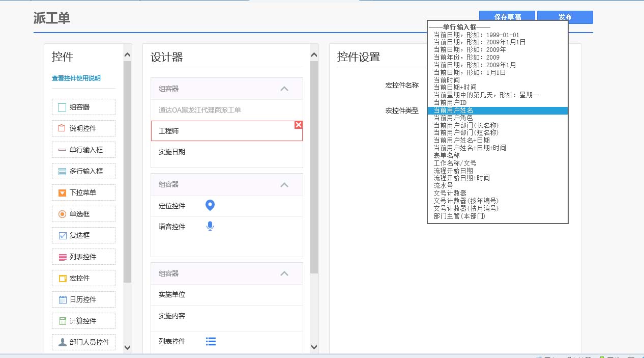The width and height of the screenshot is (644, 358).
Task: Click the 单选框 radio icon
Action: pyautogui.click(x=62, y=214)
